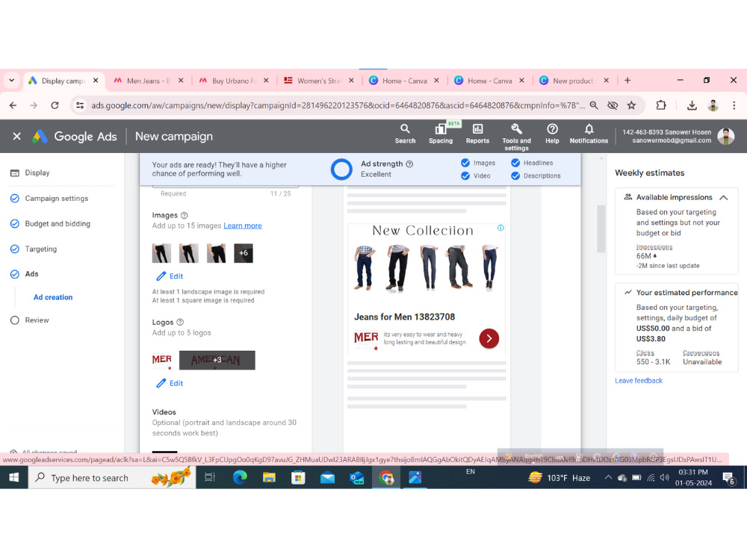This screenshot has width=747, height=560.
Task: Open Chrome downloads icon
Action: 692,105
